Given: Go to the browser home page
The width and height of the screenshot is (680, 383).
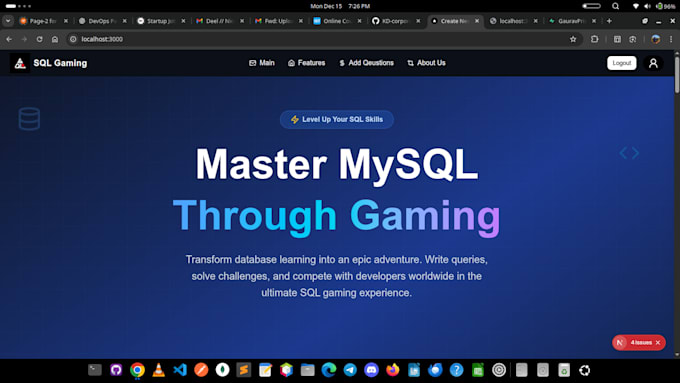Looking at the screenshot, I should (x=55, y=39).
